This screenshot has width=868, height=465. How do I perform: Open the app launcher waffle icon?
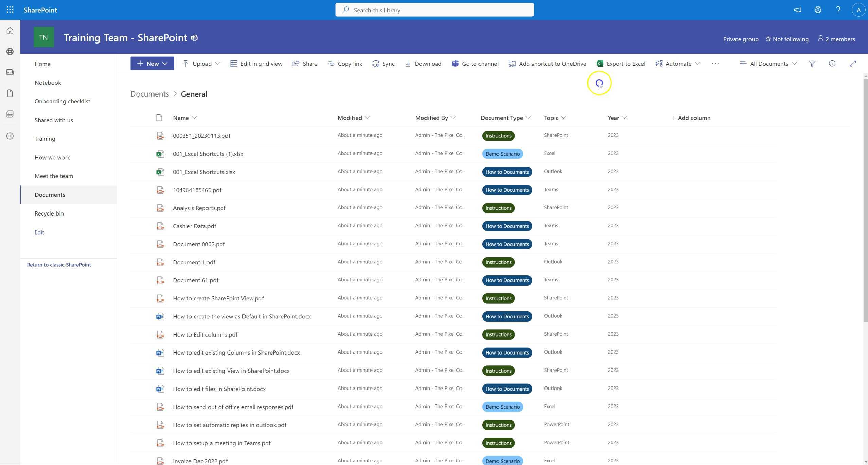10,10
